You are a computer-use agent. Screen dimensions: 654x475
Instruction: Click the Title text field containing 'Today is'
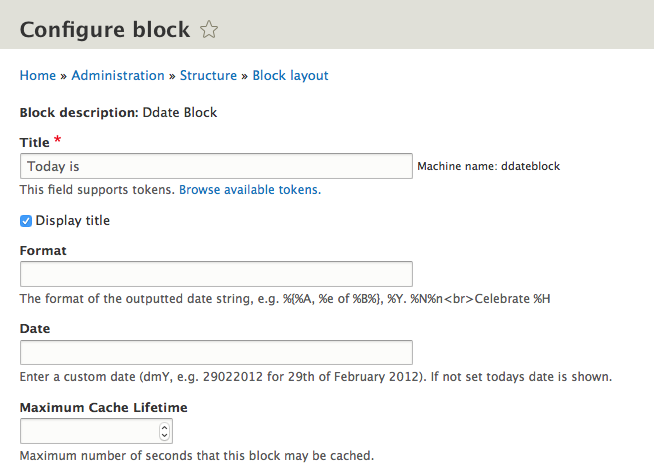[x=216, y=166]
